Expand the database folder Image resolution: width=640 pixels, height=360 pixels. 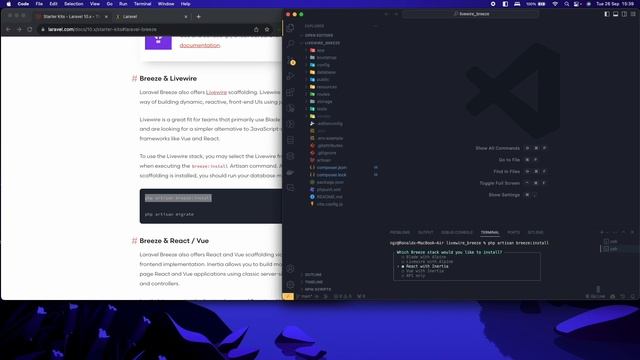(326, 72)
